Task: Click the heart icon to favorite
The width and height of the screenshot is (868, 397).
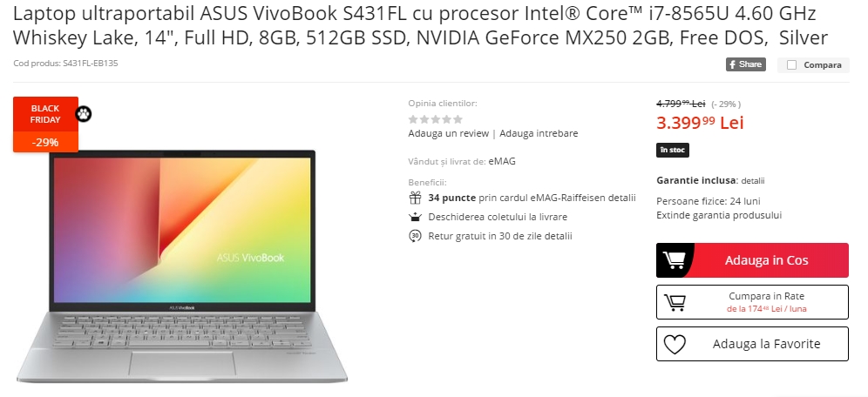Action: pyautogui.click(x=675, y=344)
